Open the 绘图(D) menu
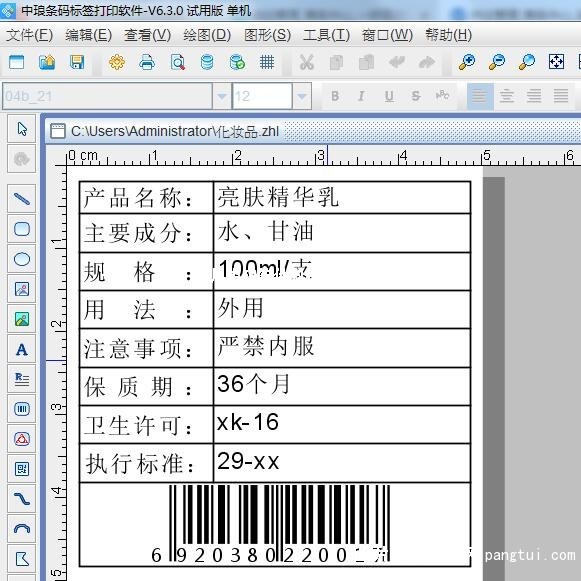This screenshot has height=581, width=581. coord(207,35)
